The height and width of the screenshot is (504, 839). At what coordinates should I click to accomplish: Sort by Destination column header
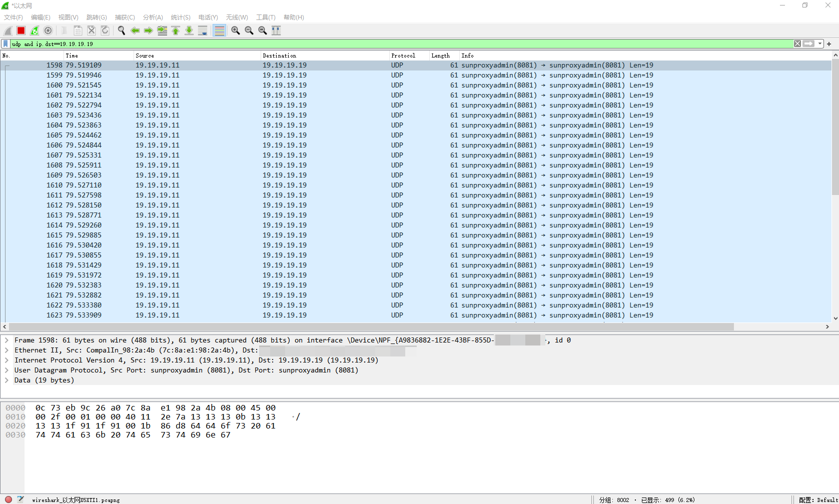click(x=325, y=55)
